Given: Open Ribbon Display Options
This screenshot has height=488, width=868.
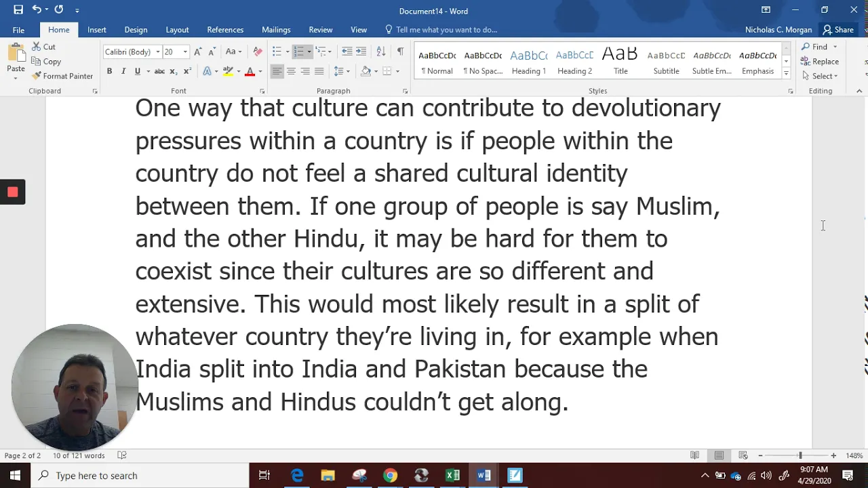Looking at the screenshot, I should pos(766,9).
